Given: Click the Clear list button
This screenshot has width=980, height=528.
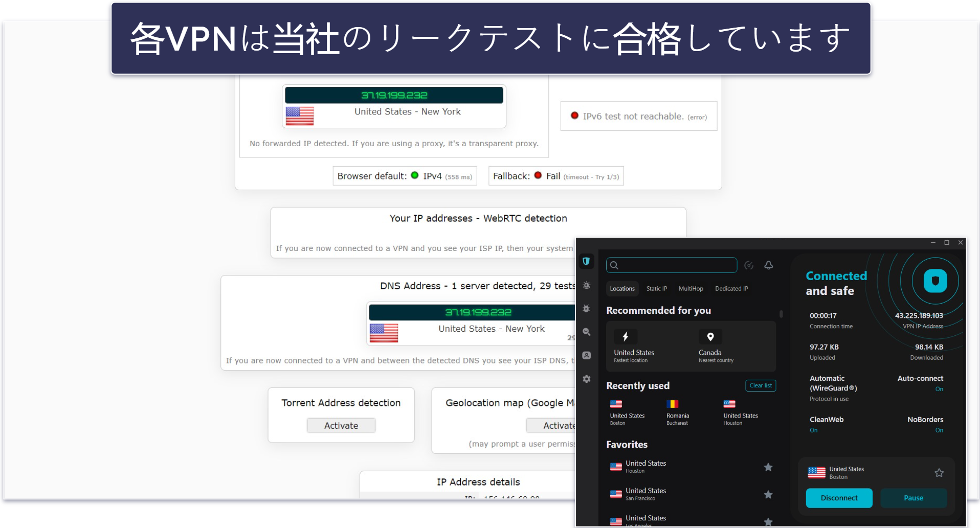Looking at the screenshot, I should tap(761, 385).
